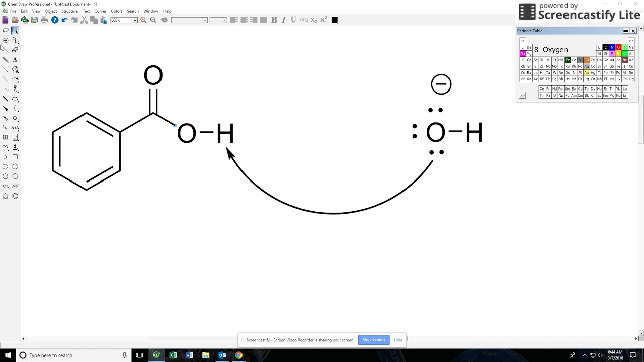Select the Cyclobutane ring tool
Screen dimensions: 644x362
[15, 157]
